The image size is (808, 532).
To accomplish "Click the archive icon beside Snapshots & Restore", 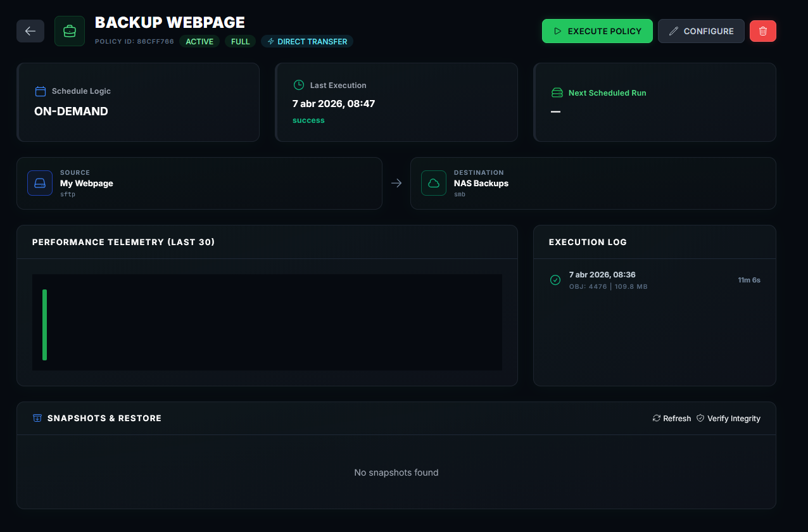I will tap(37, 418).
